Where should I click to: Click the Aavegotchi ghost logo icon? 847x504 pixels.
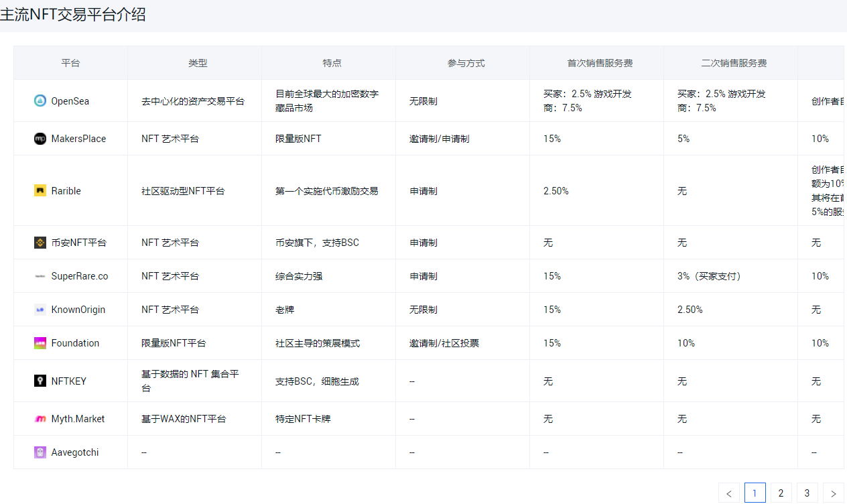[x=40, y=452]
